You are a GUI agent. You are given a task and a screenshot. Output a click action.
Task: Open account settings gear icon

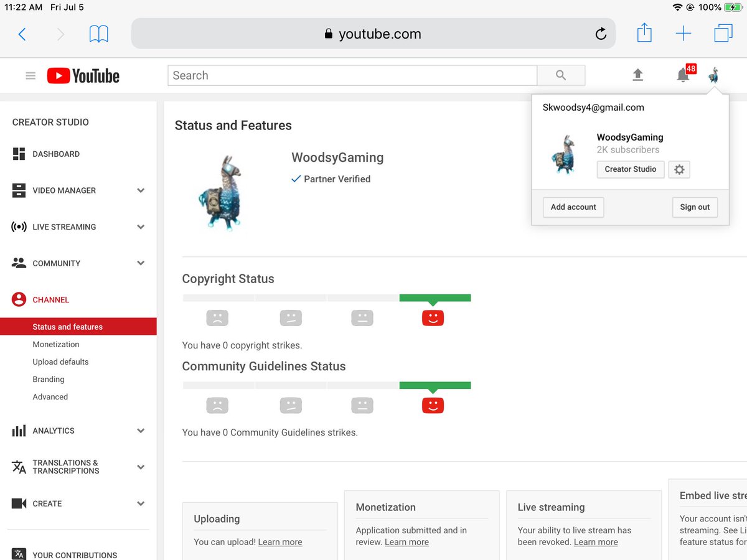[x=679, y=169]
